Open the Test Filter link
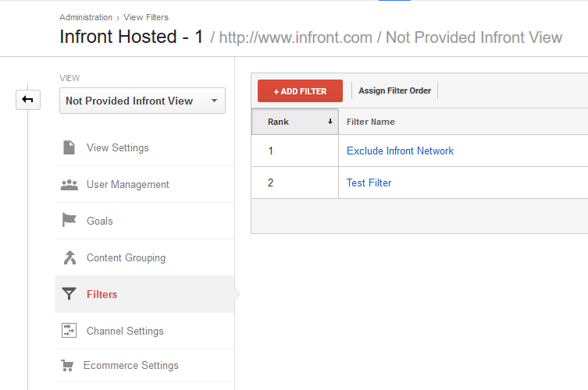Screen dimensions: 588x390 369,183
